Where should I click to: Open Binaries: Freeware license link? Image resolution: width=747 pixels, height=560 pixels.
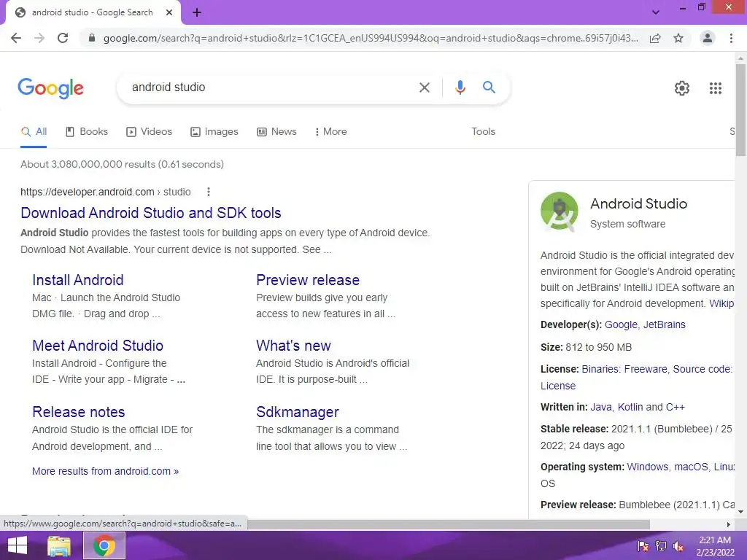point(624,369)
